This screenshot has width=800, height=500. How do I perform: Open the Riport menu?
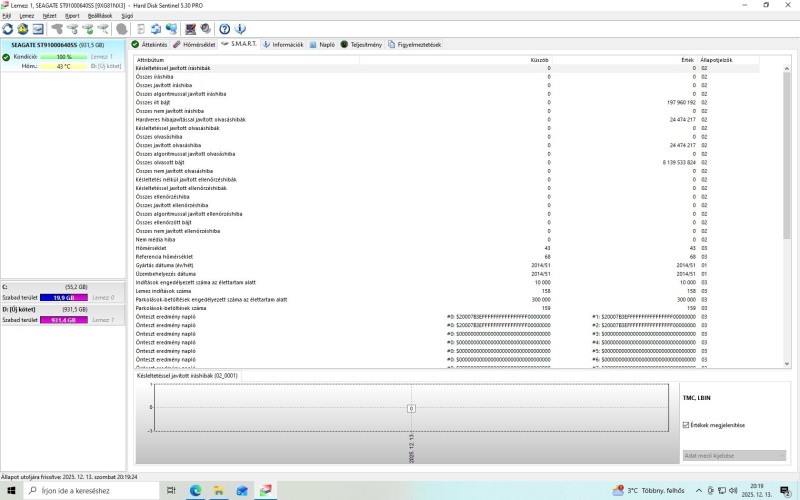coord(72,16)
